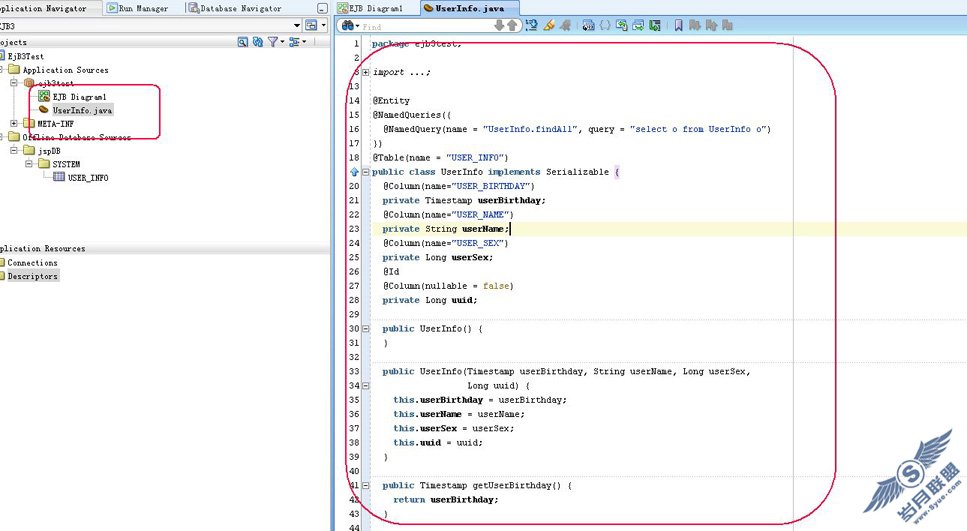
Task: Select the jspDB folder
Action: pos(49,150)
